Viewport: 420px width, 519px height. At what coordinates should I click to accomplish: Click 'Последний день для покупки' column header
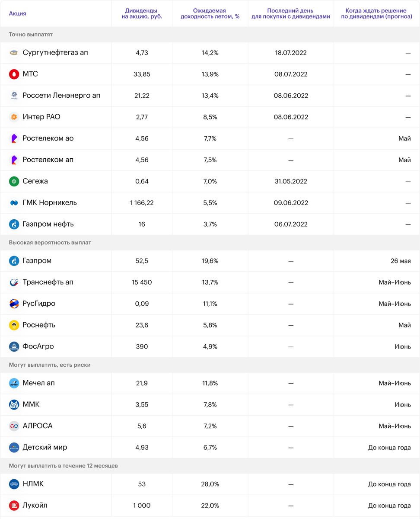pos(290,13)
